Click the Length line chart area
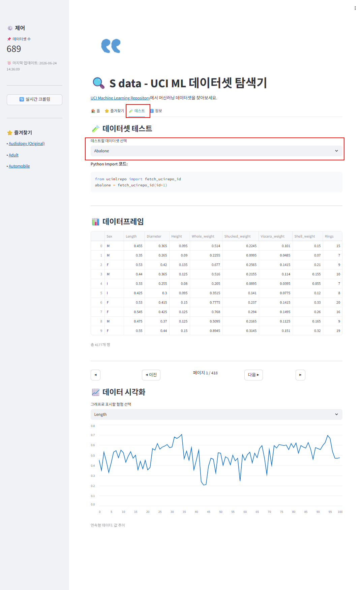 pos(216,469)
